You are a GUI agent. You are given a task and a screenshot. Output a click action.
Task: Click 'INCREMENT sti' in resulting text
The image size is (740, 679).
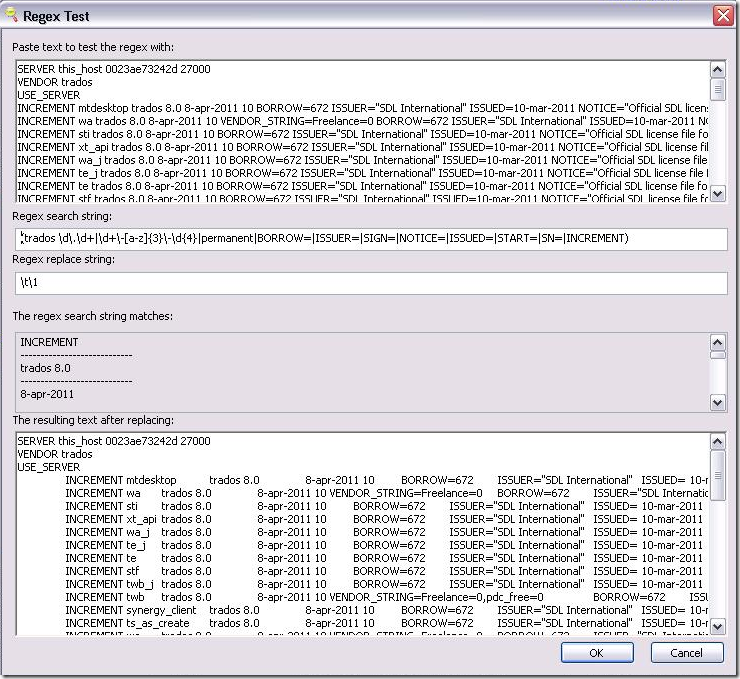(101, 506)
